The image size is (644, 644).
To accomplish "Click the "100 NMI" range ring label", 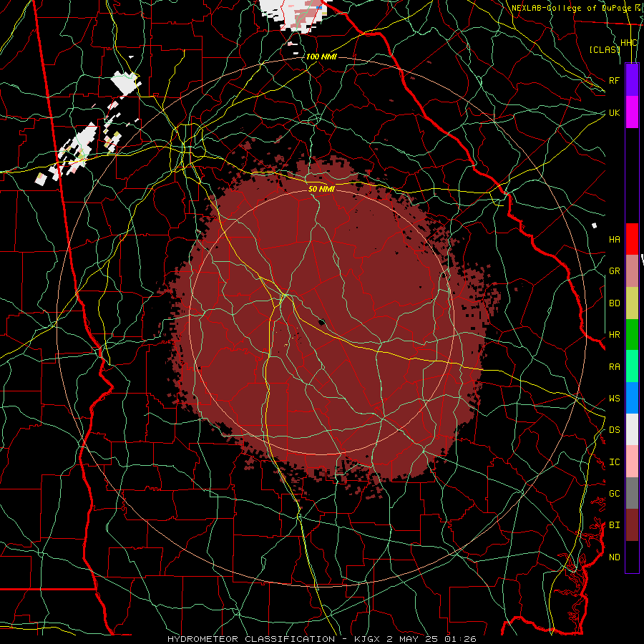I will (x=321, y=57).
